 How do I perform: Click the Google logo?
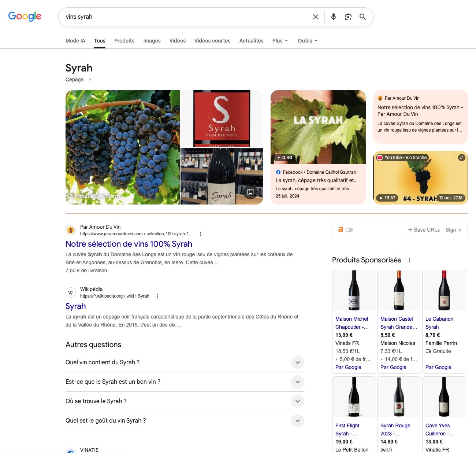pos(25,16)
